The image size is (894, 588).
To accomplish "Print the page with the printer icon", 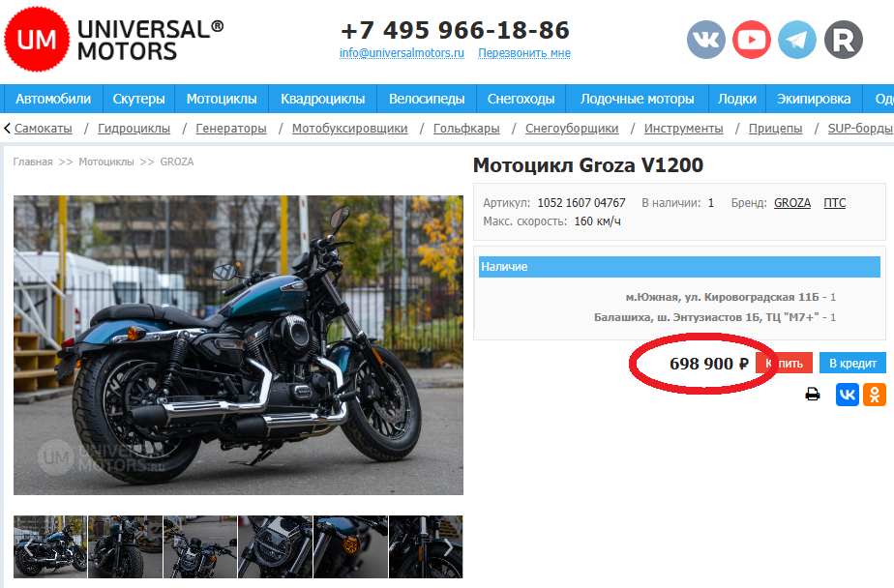I will [x=813, y=395].
